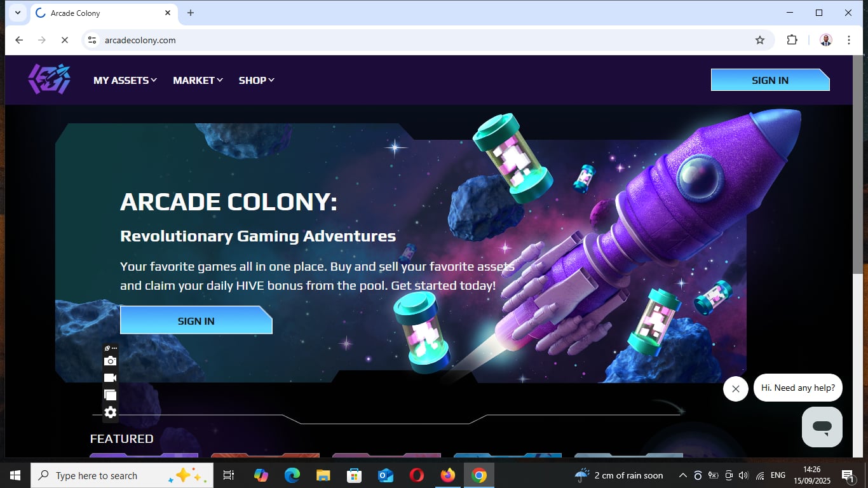Show hidden system tray icons chevron
The width and height of the screenshot is (868, 488).
coord(683,475)
